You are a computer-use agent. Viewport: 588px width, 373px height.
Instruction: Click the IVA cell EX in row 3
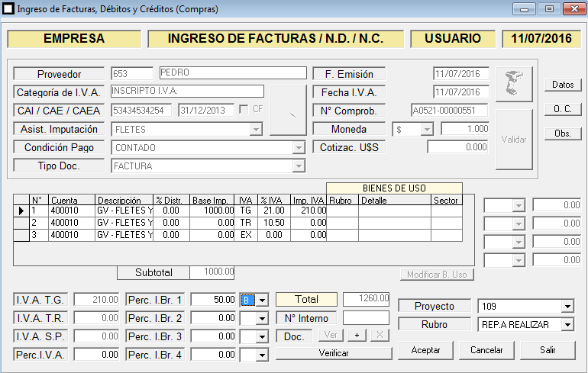coord(246,235)
